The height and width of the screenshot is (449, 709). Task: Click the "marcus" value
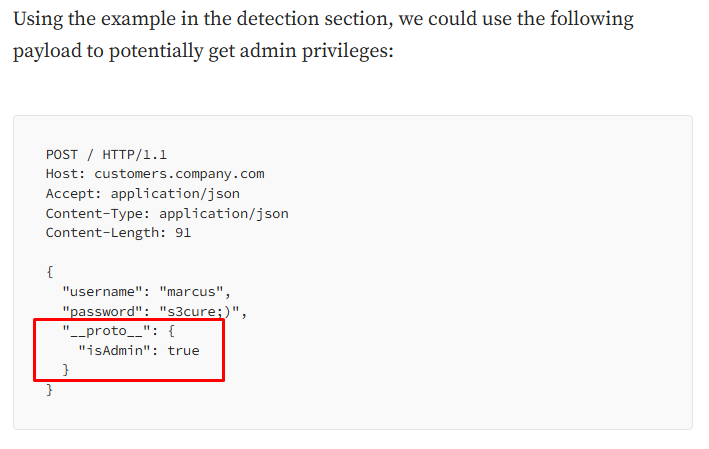coord(191,292)
